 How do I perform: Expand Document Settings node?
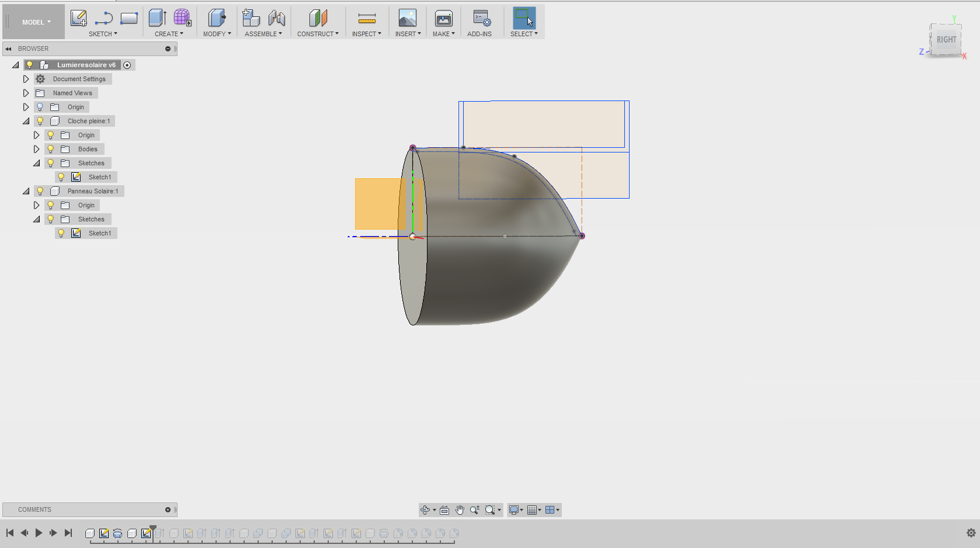(x=26, y=79)
